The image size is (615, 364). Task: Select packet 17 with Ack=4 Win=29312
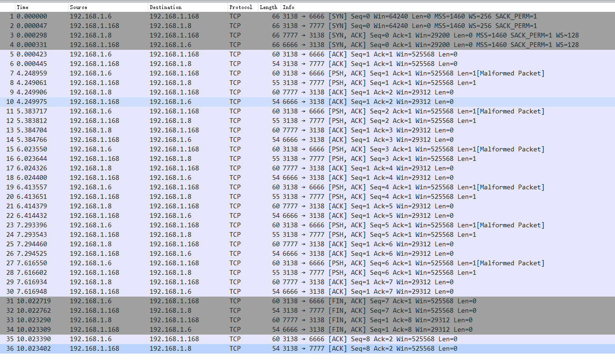click(190, 168)
